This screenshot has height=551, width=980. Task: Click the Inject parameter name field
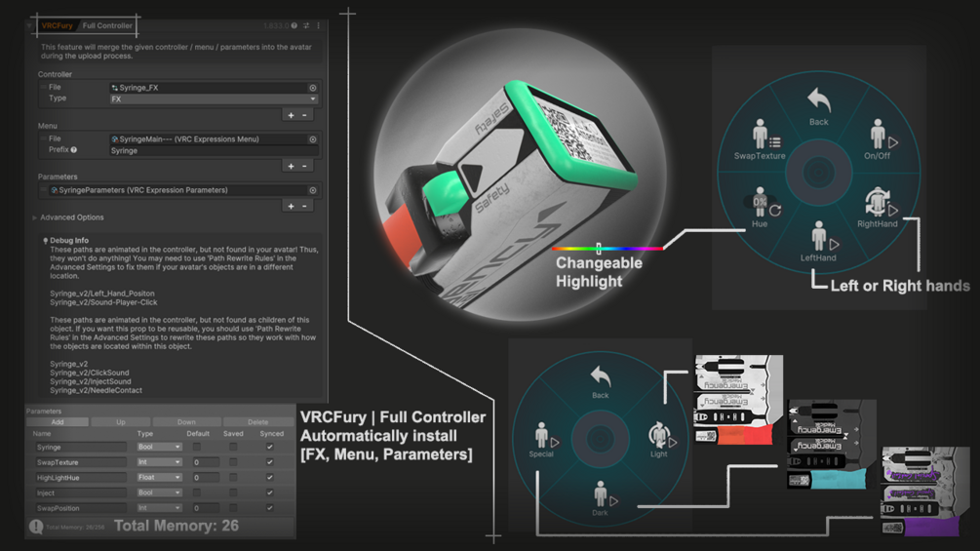point(80,492)
